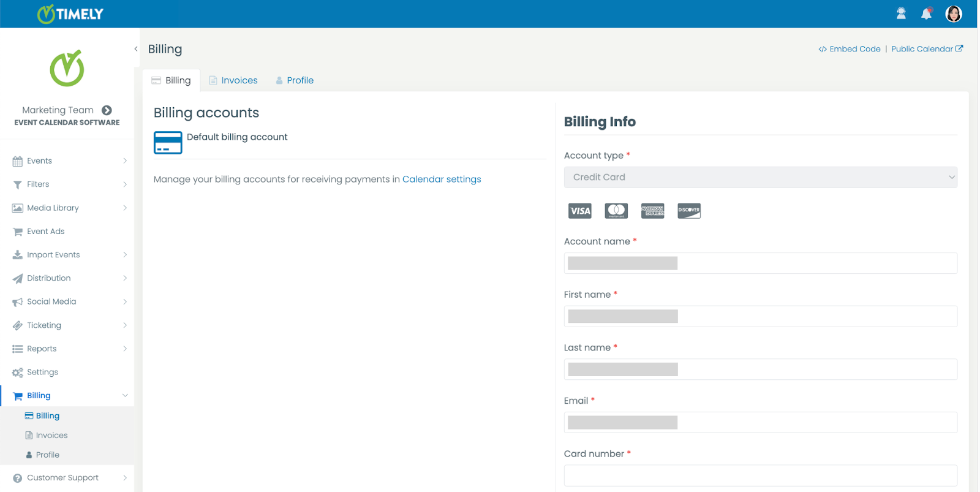The width and height of the screenshot is (980, 492).
Task: Expand the Ticketing chevron
Action: pos(125,325)
